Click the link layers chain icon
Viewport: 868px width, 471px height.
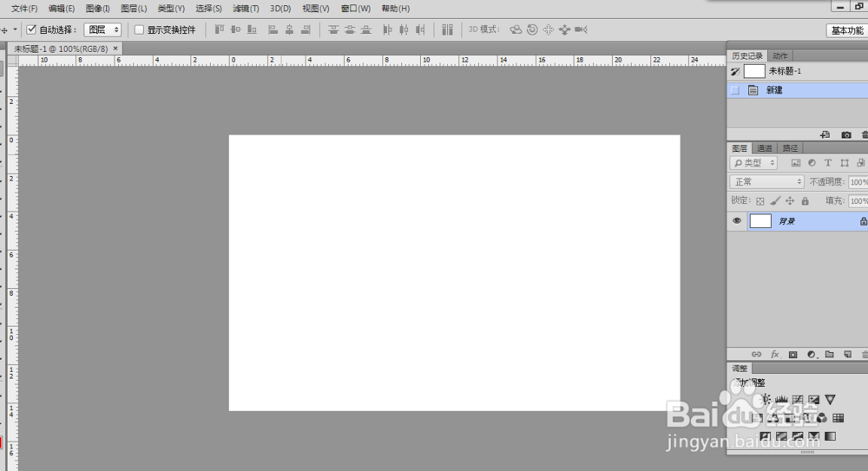coord(756,354)
